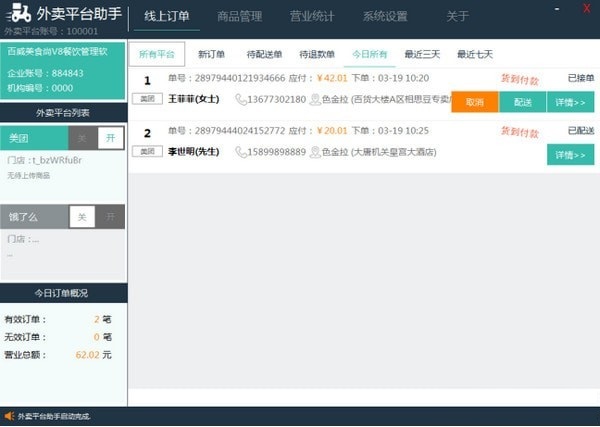Click phone icon beside 13677302180
This screenshot has width=600, height=427.
pos(241,100)
